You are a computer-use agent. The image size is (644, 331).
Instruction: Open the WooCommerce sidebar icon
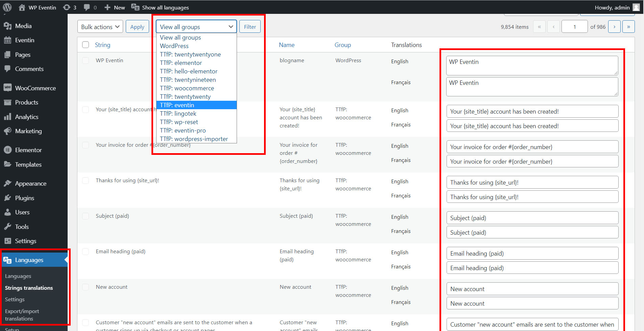click(x=7, y=88)
